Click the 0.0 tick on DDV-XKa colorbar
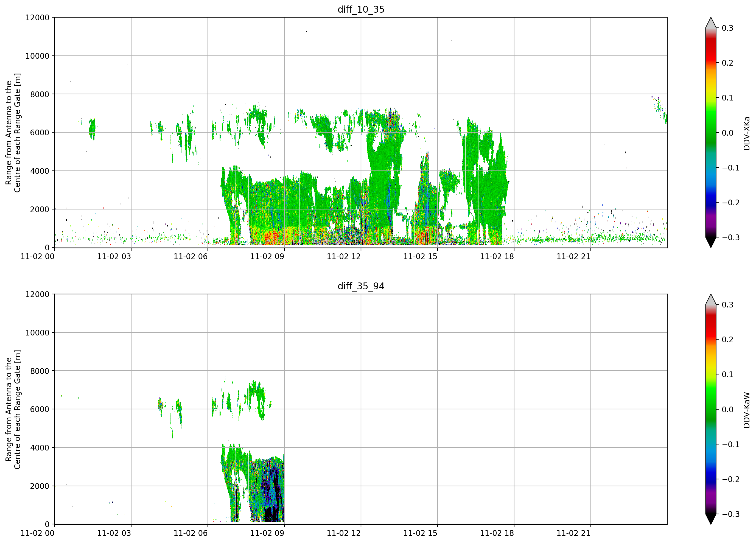The image size is (756, 543). 728,133
